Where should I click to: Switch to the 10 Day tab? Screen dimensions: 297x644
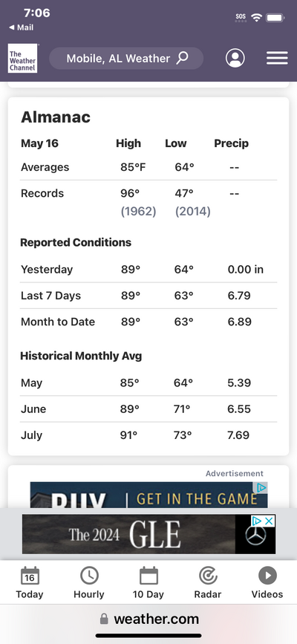click(x=148, y=582)
